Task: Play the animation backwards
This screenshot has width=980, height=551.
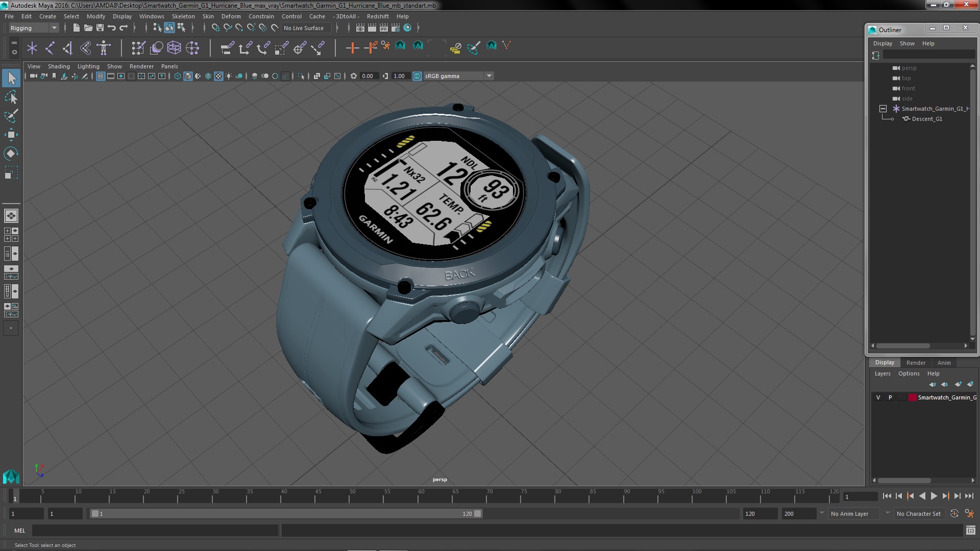Action: [x=922, y=496]
